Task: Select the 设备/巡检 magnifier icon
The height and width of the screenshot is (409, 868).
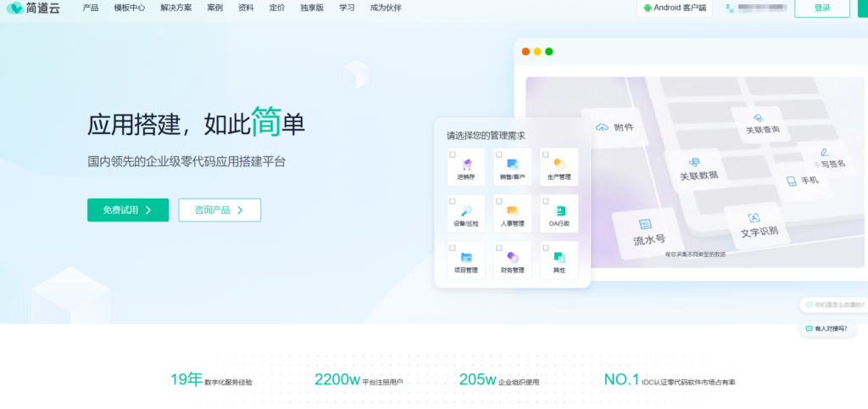Action: coord(466,210)
